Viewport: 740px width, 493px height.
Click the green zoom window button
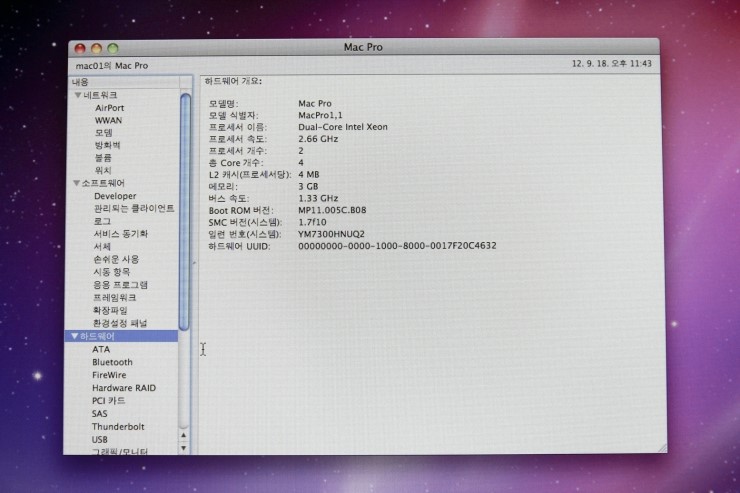tap(113, 48)
